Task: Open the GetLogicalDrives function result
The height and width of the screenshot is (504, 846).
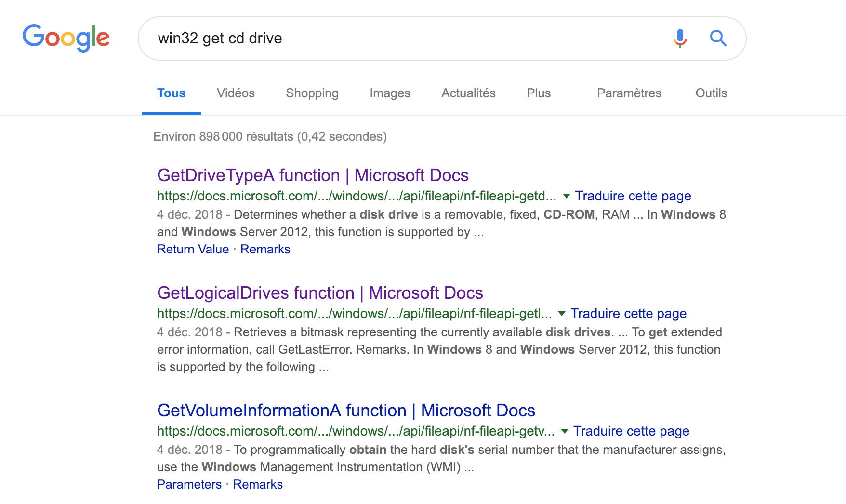Action: tap(320, 293)
